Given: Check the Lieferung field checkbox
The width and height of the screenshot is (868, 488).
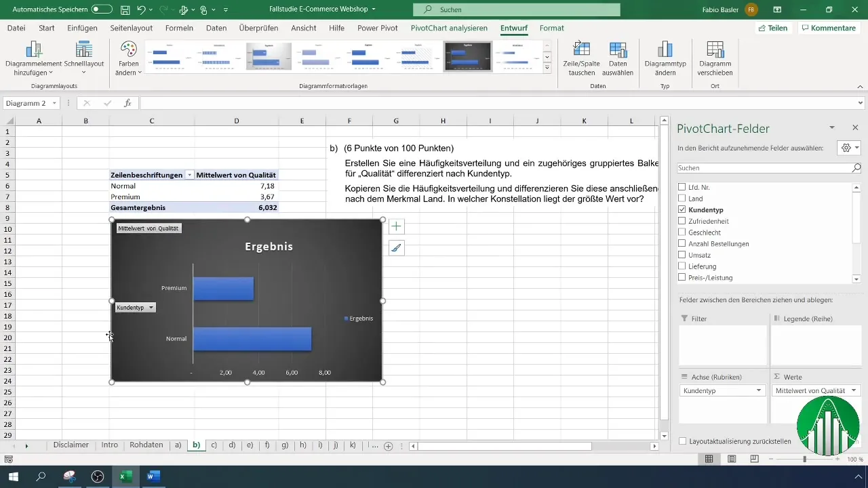Looking at the screenshot, I should pos(682,266).
